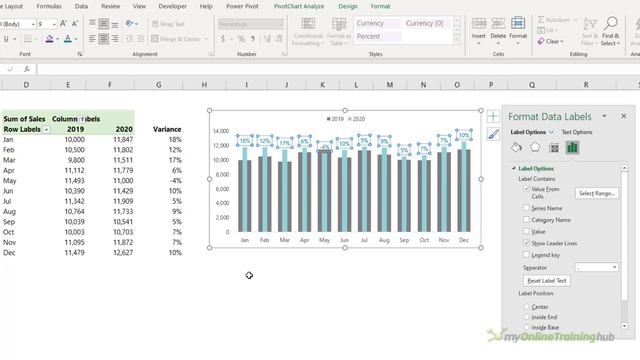This screenshot has width=640, height=360.
Task: Click the Center text alignment icon
Action: 104,39
